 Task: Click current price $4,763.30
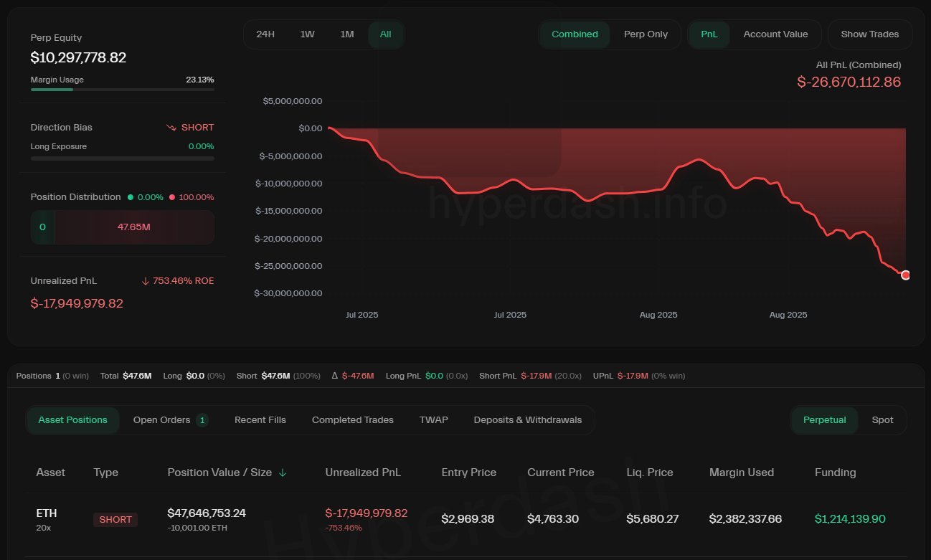(x=553, y=518)
